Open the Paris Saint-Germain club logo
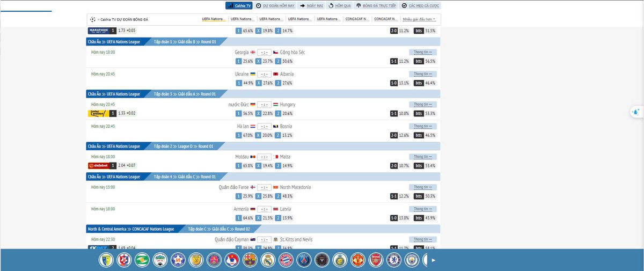 click(x=304, y=260)
